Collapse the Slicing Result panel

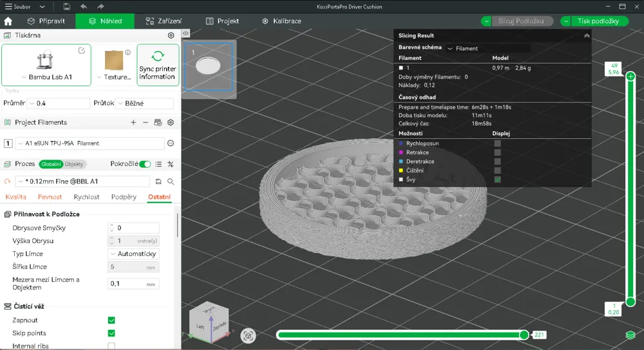tap(587, 35)
